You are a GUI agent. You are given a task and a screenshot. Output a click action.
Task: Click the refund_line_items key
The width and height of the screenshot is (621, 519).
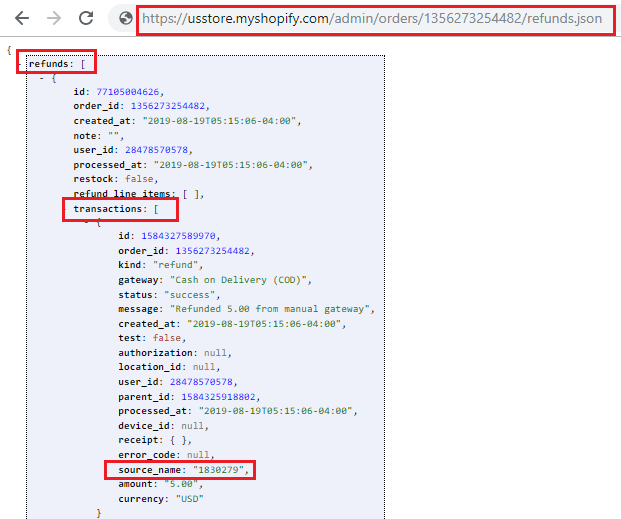click(122, 194)
